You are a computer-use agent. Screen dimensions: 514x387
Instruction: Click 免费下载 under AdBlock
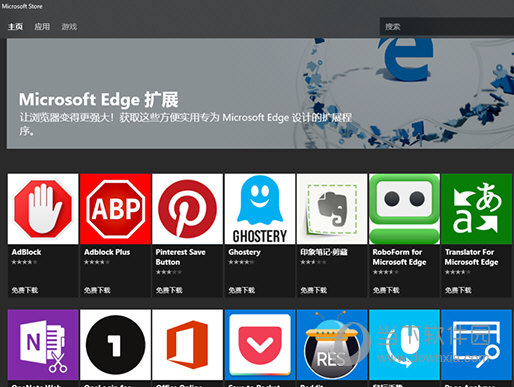pos(25,290)
